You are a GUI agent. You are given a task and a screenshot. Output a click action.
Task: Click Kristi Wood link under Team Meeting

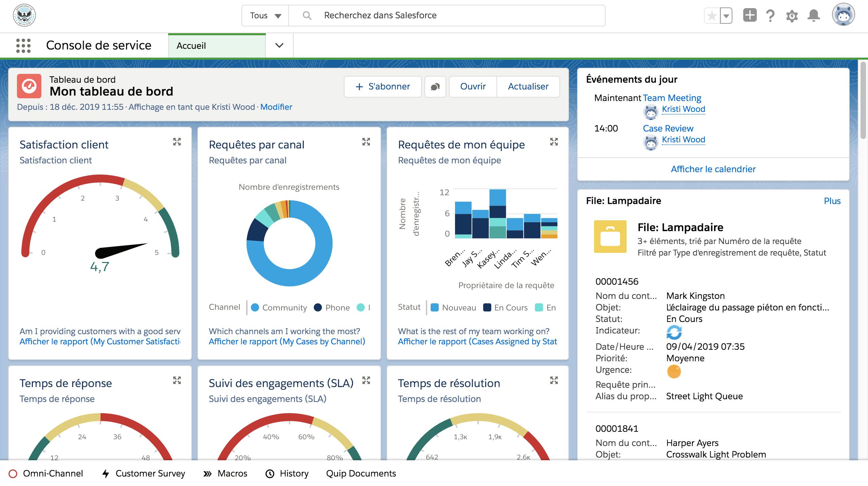[683, 109]
